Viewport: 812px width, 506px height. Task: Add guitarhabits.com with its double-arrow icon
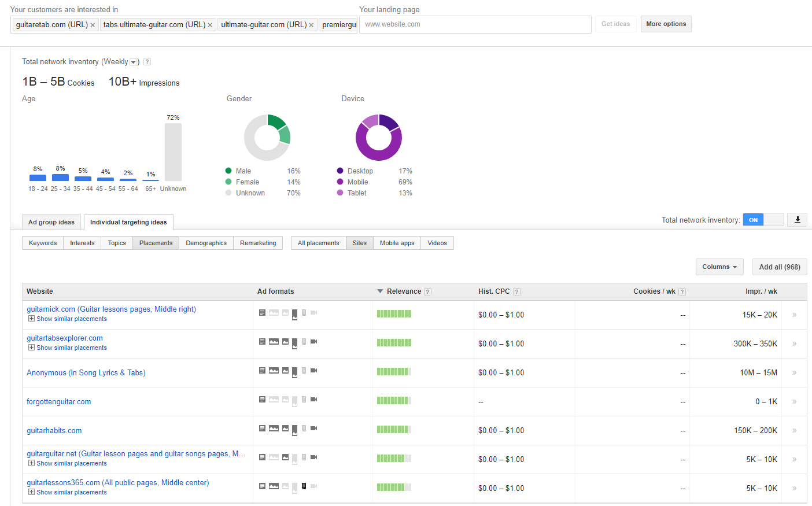[x=794, y=430]
